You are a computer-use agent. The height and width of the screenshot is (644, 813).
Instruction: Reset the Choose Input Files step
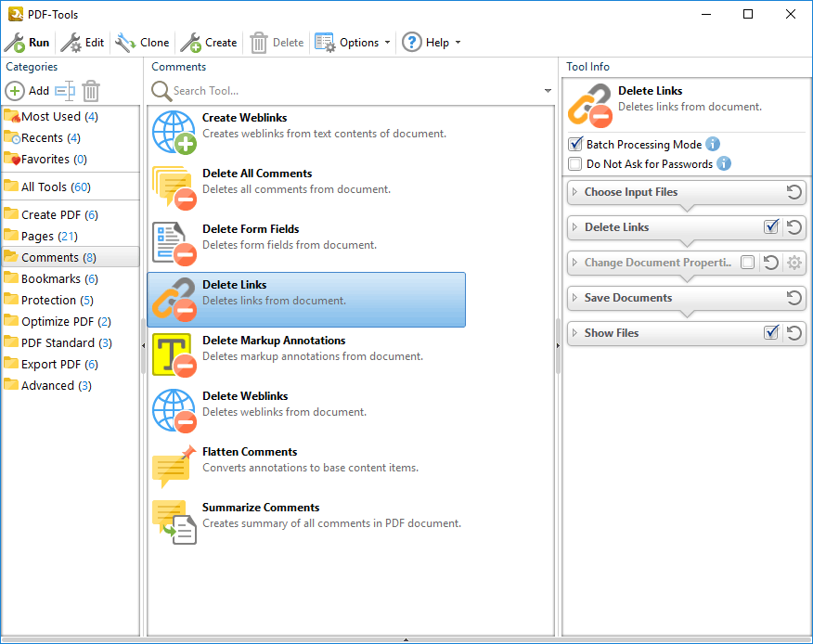coord(794,192)
